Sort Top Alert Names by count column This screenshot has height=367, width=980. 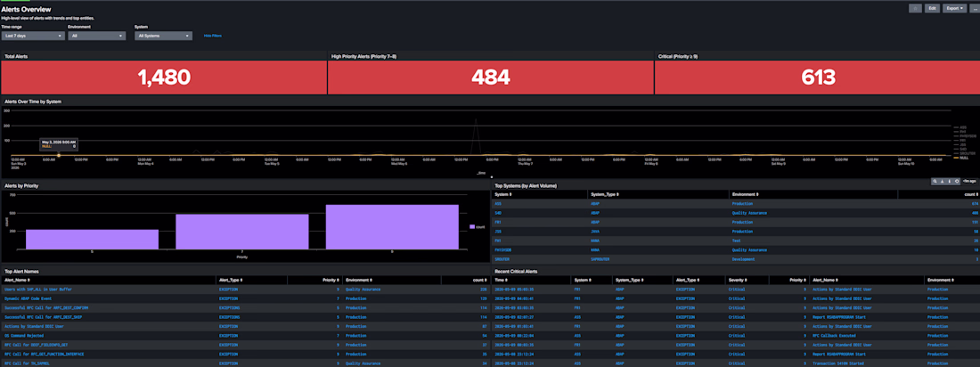[x=480, y=280]
